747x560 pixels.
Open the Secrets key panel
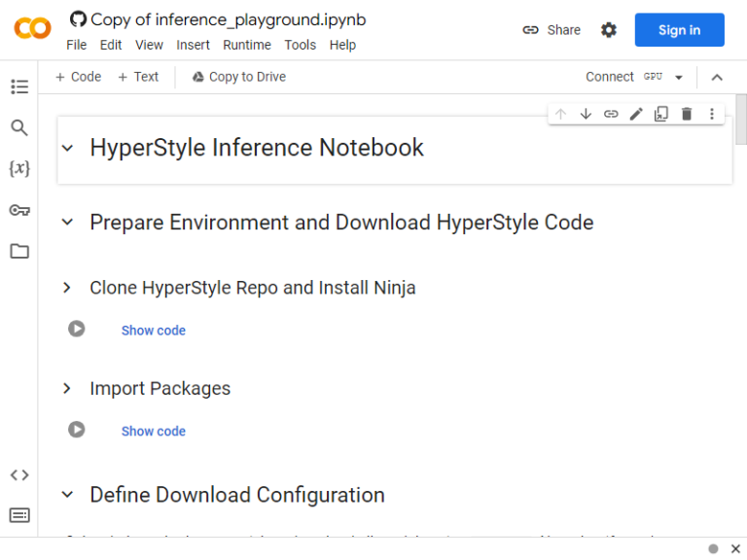tap(19, 210)
